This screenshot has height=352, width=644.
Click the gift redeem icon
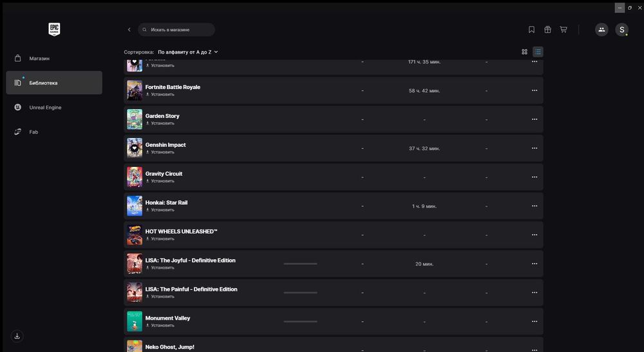pyautogui.click(x=547, y=30)
